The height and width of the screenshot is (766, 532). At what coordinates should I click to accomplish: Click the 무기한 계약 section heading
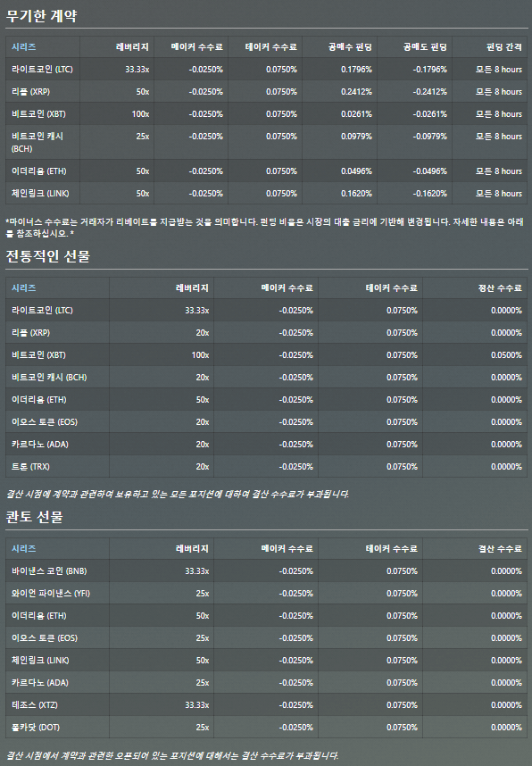[42, 16]
